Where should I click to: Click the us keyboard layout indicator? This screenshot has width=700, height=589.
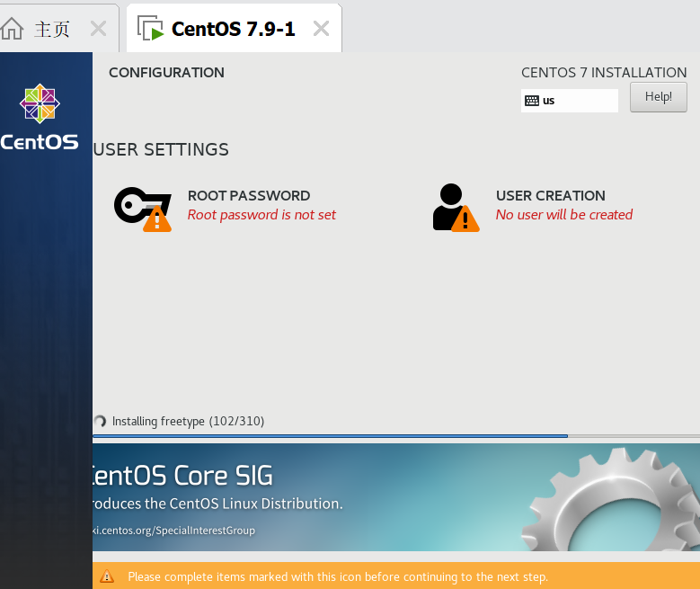click(569, 101)
